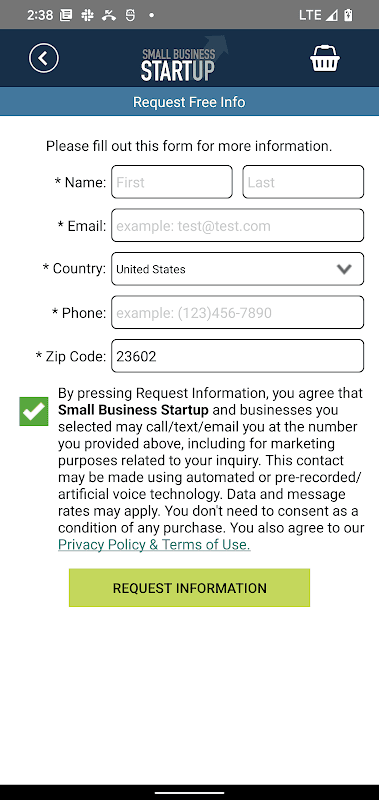Viewport: 379px width, 800px height.
Task: Click into the Email input field
Action: [238, 225]
